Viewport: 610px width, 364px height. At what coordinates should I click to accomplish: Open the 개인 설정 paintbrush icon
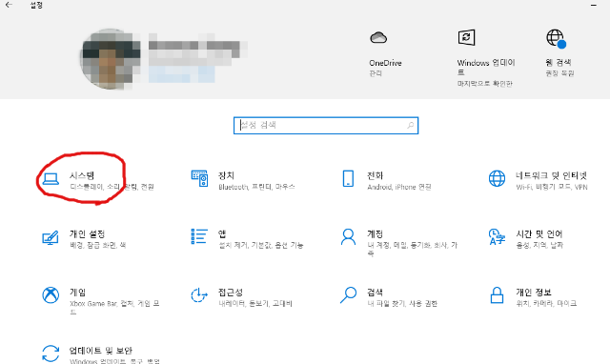51,237
